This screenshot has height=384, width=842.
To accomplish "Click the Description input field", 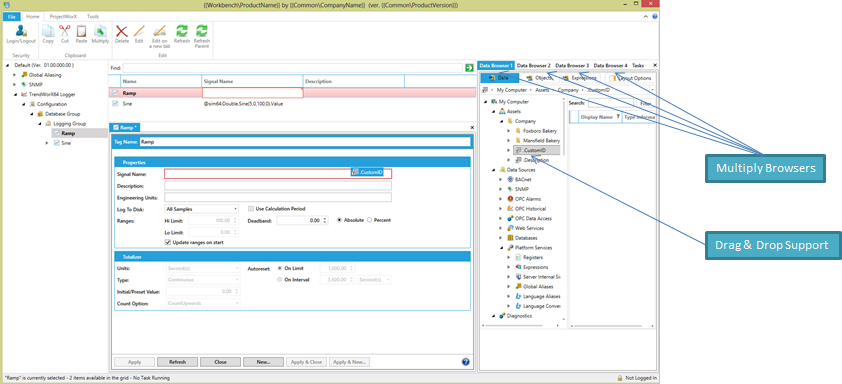I will pos(278,186).
